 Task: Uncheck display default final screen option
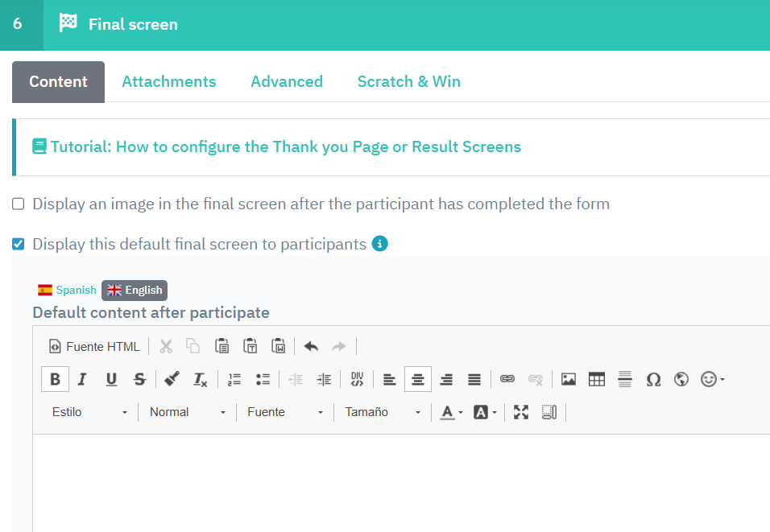pos(19,244)
